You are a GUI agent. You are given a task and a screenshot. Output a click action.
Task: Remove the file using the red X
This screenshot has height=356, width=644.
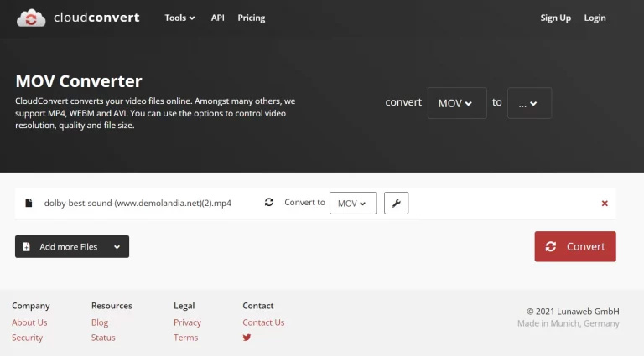coord(605,204)
